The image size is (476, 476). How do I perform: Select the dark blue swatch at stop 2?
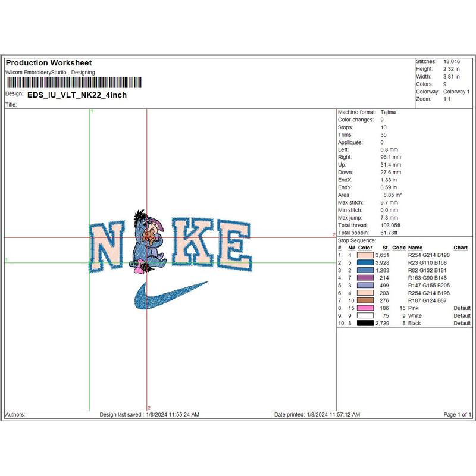365,262
